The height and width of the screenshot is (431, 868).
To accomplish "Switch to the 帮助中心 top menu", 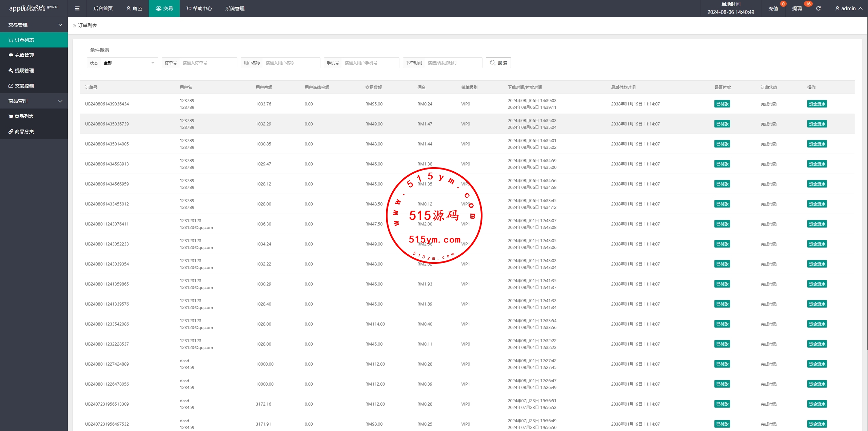I will coord(199,8).
